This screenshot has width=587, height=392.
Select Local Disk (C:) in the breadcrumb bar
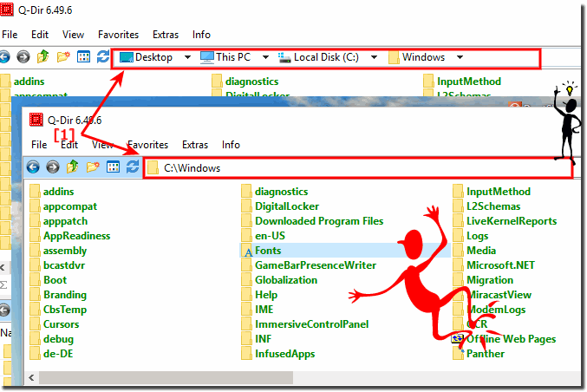coord(318,57)
